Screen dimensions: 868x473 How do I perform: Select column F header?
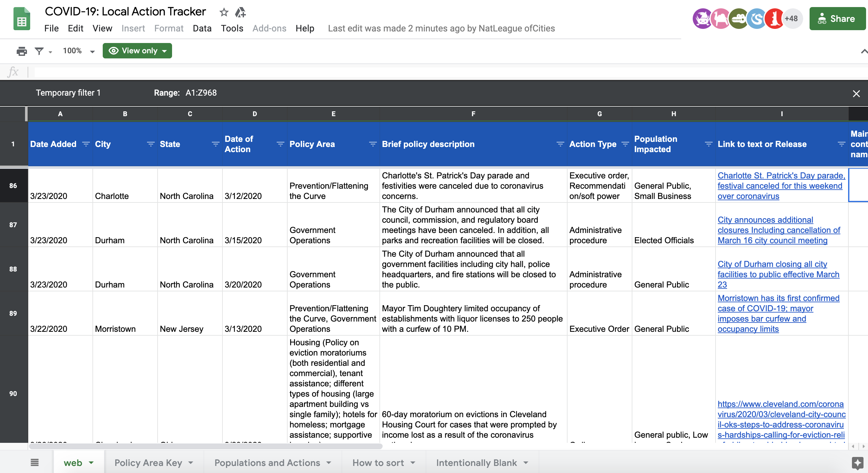click(473, 114)
